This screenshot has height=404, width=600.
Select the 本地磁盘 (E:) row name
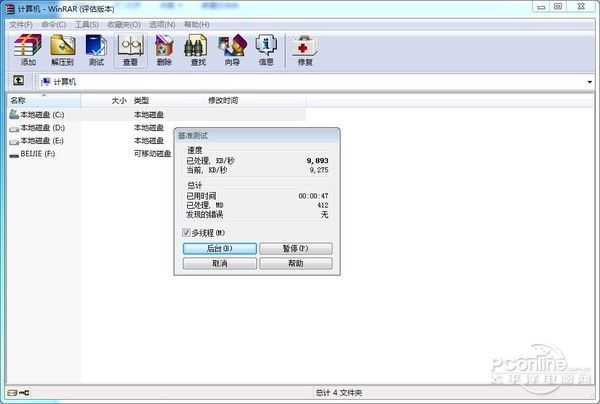click(x=42, y=141)
